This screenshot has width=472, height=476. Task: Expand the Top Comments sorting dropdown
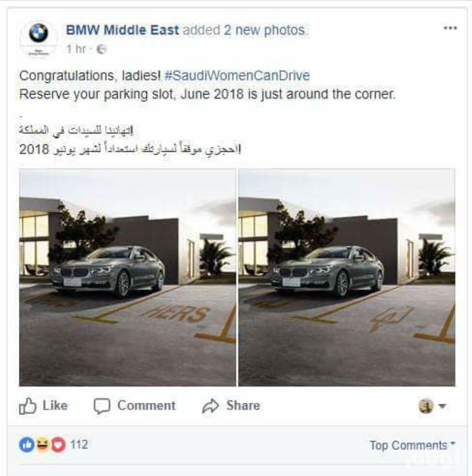[413, 446]
